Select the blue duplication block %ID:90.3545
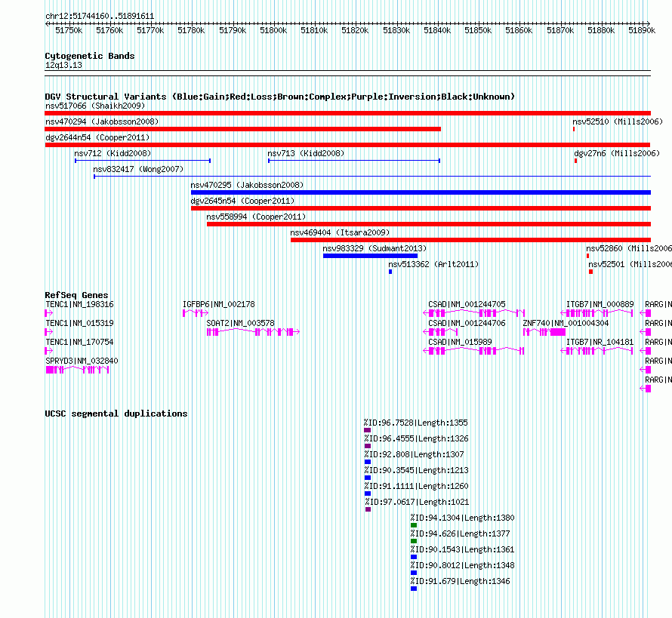 click(x=367, y=478)
